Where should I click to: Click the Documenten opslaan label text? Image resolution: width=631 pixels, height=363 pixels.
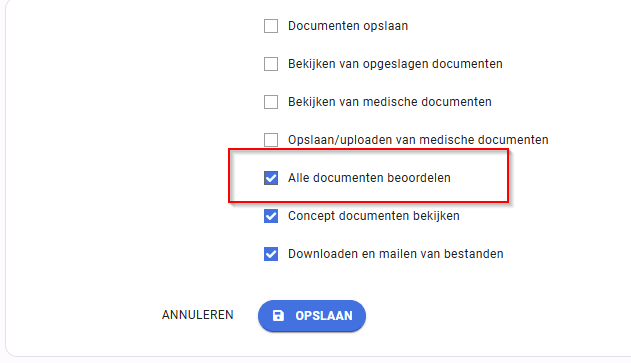(x=348, y=26)
